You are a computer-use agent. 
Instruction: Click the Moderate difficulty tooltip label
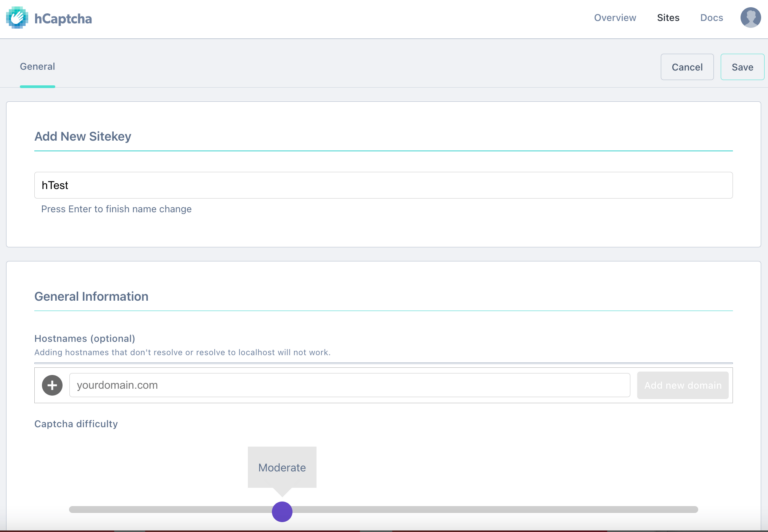pos(282,467)
